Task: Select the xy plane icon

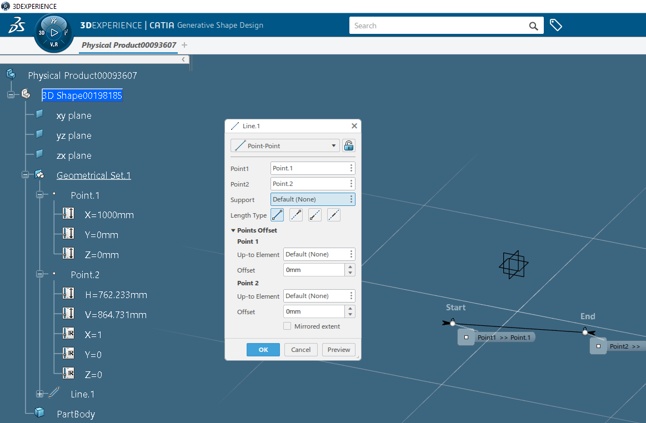Action: click(40, 114)
